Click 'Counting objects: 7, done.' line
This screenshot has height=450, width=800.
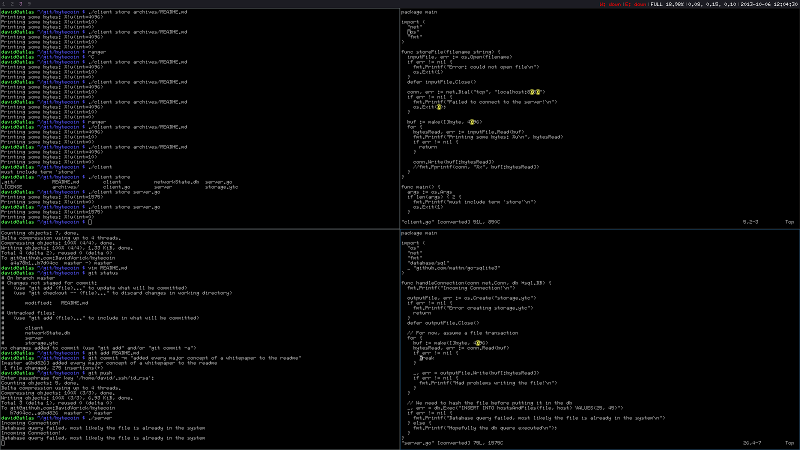coord(40,233)
